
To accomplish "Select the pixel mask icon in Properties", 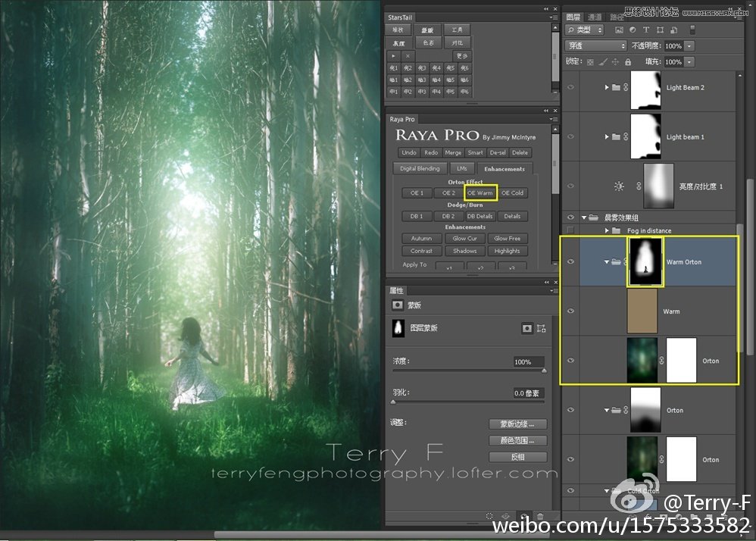I will tap(527, 328).
